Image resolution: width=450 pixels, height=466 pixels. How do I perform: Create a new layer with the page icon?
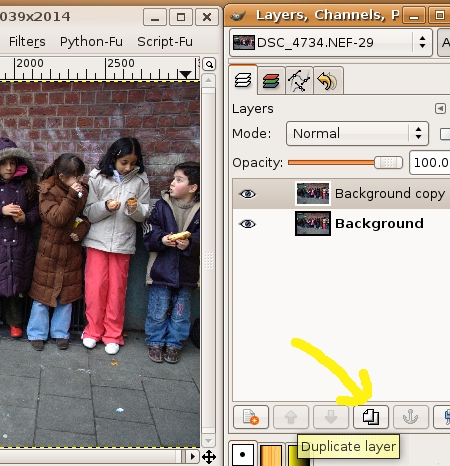tap(251, 417)
